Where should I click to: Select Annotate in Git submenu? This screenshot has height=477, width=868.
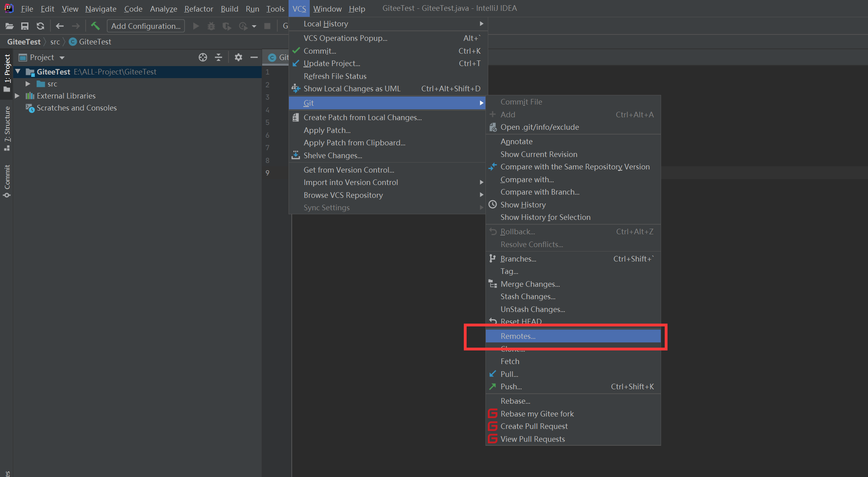point(573,141)
